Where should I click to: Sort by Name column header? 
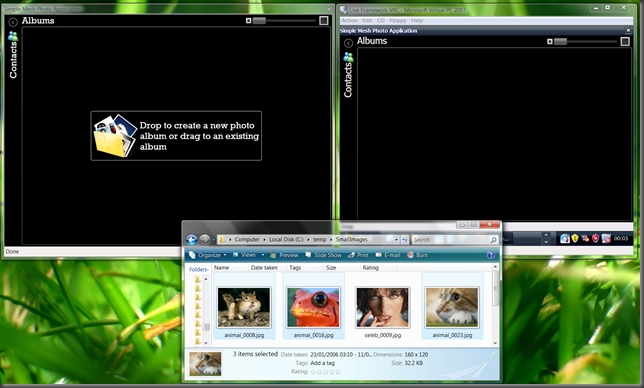click(x=231, y=268)
